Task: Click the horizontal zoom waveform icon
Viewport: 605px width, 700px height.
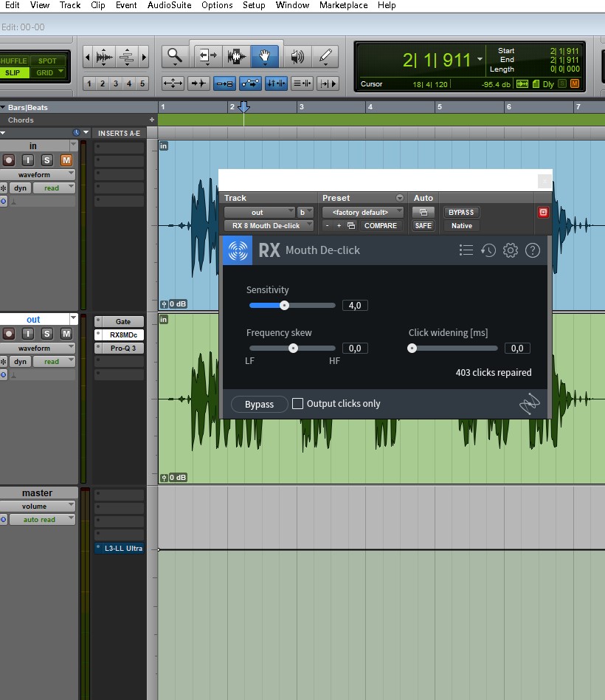Action: coord(104,57)
